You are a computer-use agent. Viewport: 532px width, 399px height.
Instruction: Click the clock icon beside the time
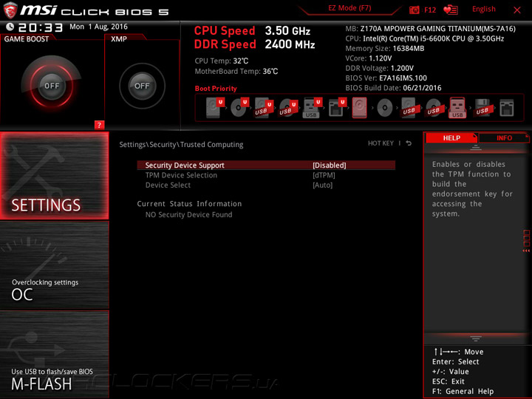[x=10, y=27]
